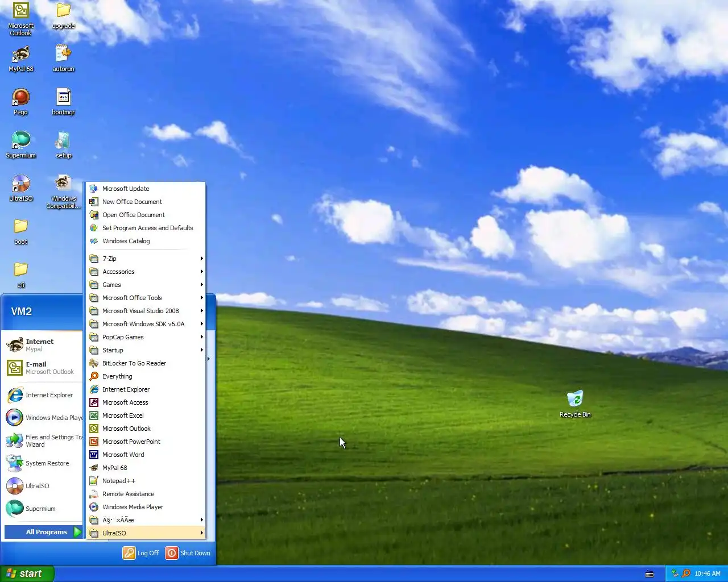Launch Microsoft Access
728x582 pixels.
146,402
